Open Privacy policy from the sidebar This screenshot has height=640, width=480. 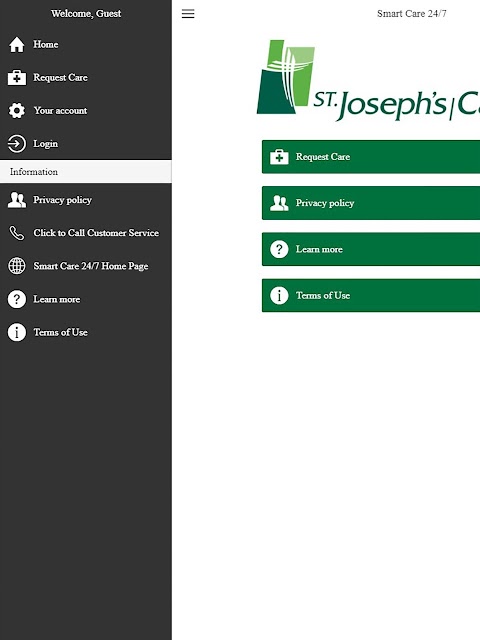click(x=86, y=200)
